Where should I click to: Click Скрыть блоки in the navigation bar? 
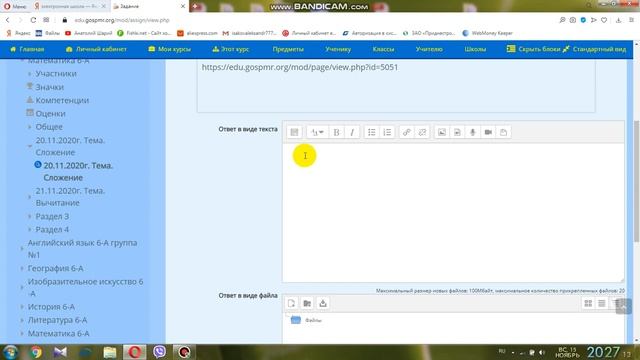(x=534, y=49)
